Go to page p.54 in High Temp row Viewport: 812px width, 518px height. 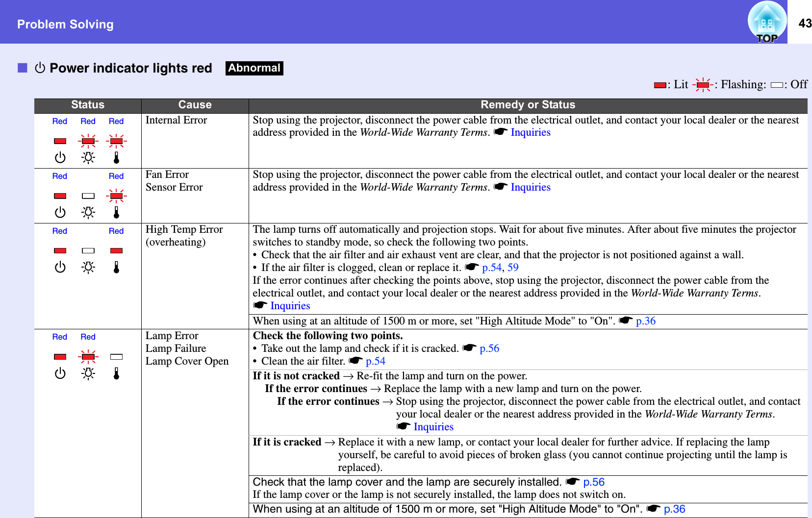point(492,268)
